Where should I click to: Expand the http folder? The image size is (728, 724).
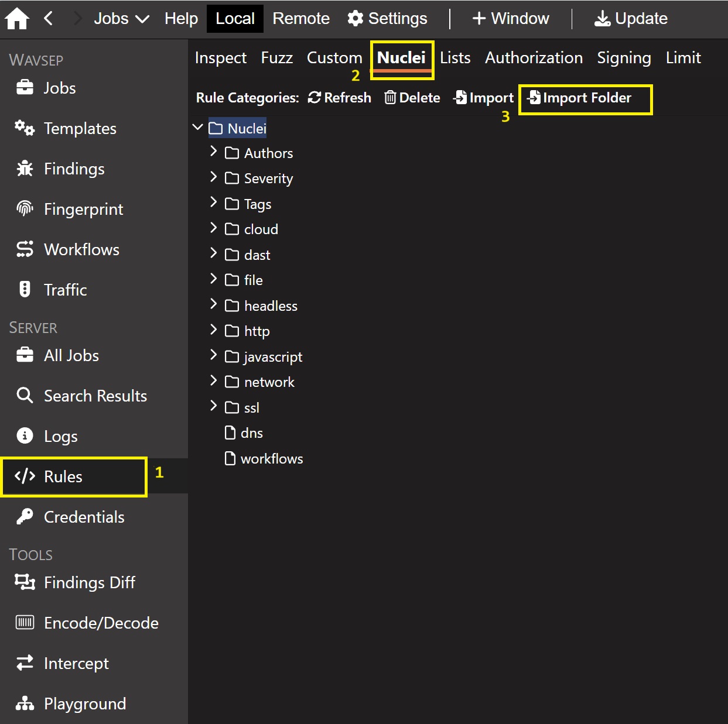pyautogui.click(x=214, y=330)
